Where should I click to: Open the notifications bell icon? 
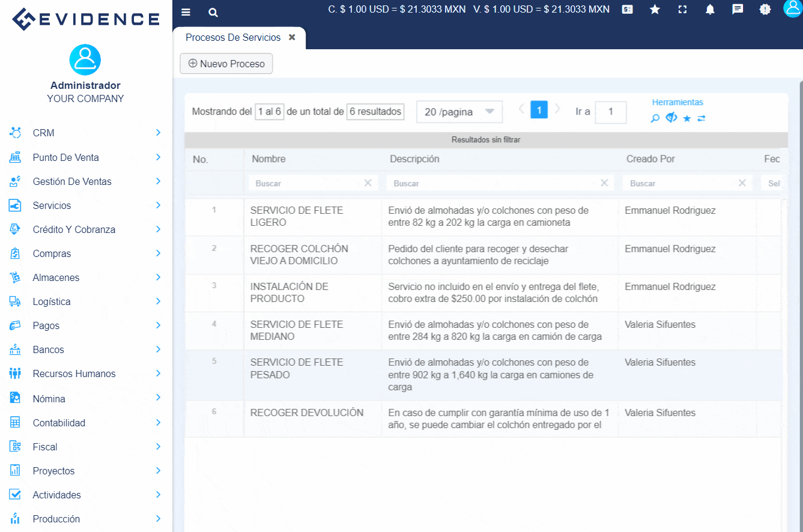click(710, 10)
